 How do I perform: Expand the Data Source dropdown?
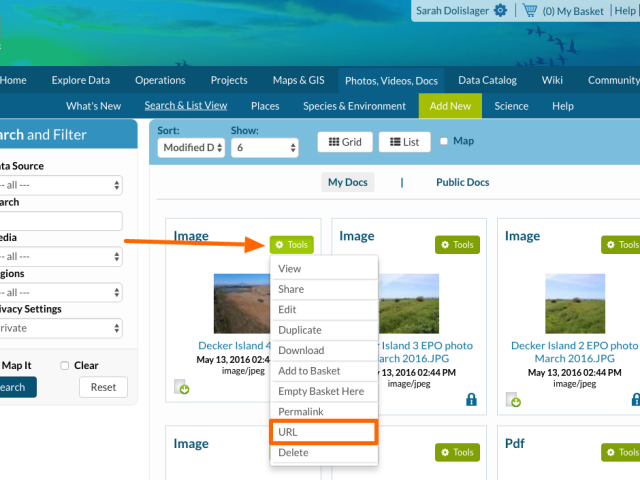(x=60, y=185)
